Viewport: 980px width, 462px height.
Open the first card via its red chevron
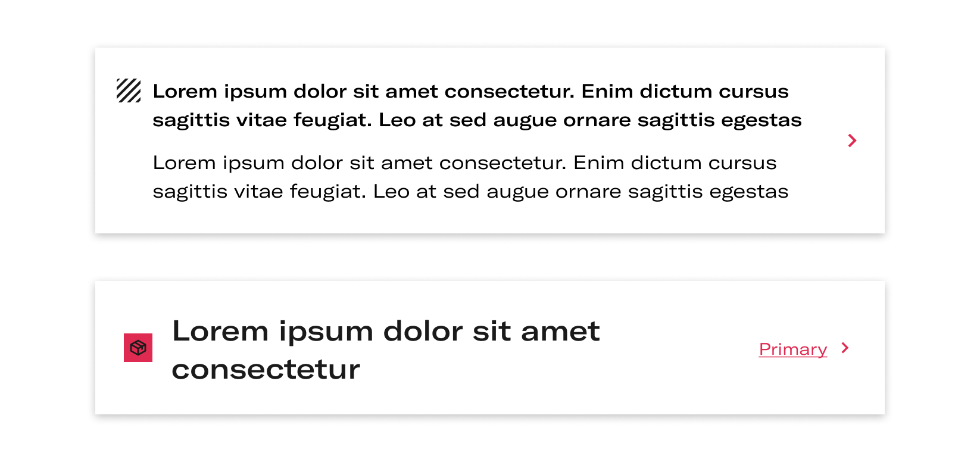pos(852,141)
